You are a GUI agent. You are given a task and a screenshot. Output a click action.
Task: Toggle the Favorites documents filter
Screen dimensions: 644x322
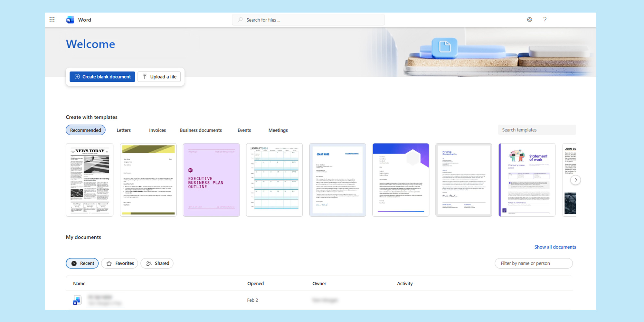[120, 263]
